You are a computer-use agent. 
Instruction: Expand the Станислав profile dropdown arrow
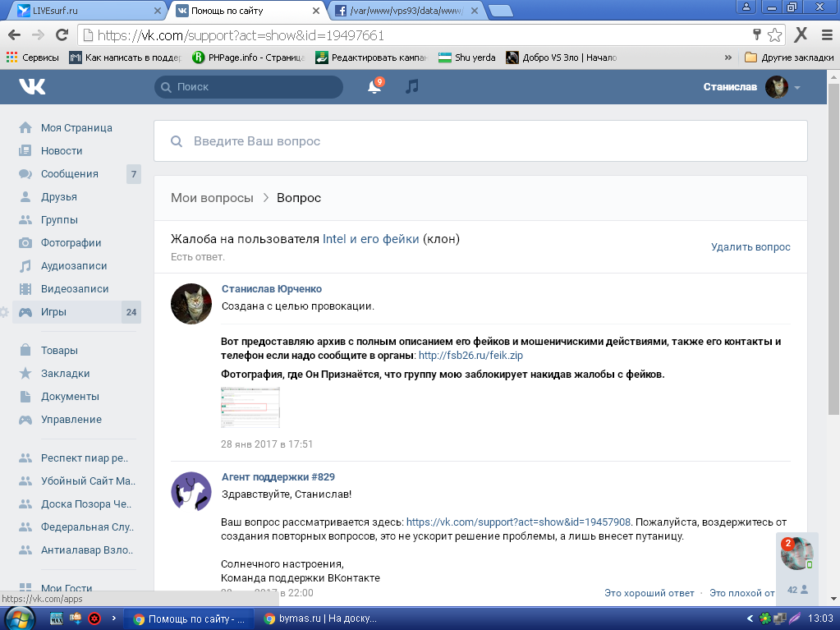796,88
